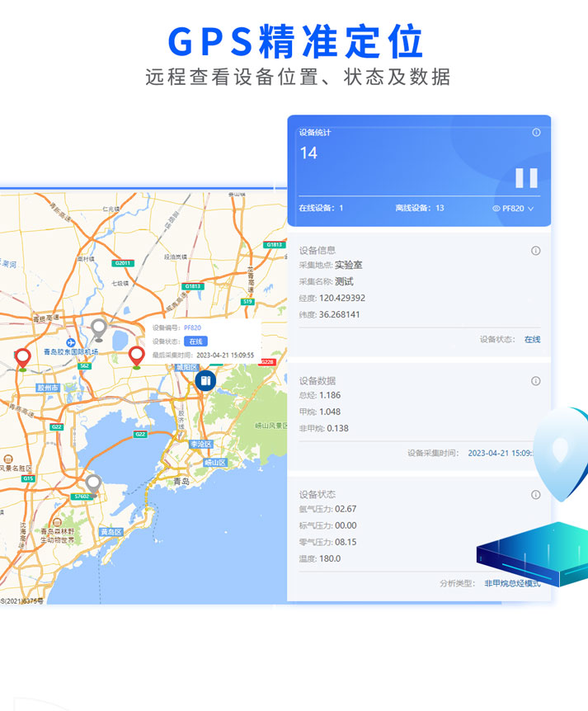Open info icon in 设备统计 card
588x711 pixels.
click(x=536, y=132)
